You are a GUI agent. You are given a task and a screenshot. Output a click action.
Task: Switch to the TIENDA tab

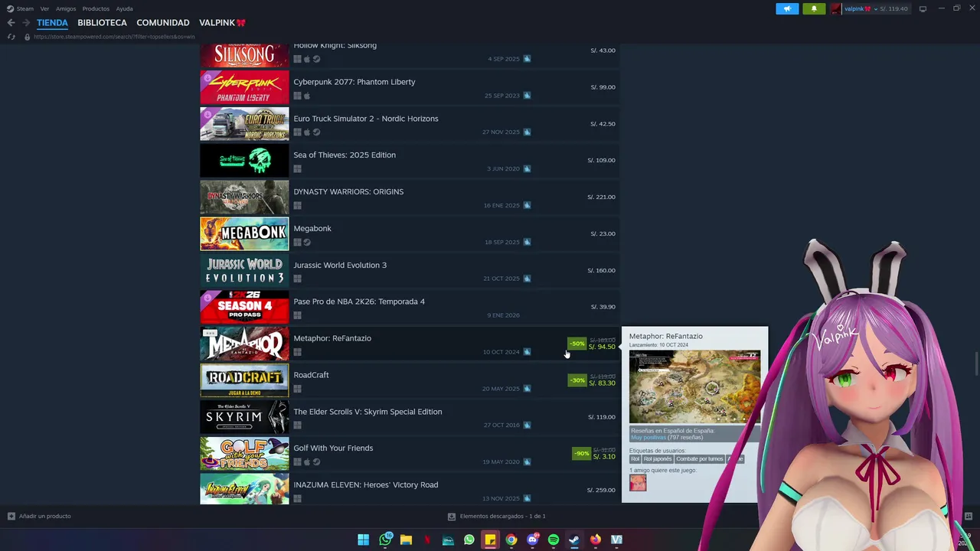[x=52, y=23]
